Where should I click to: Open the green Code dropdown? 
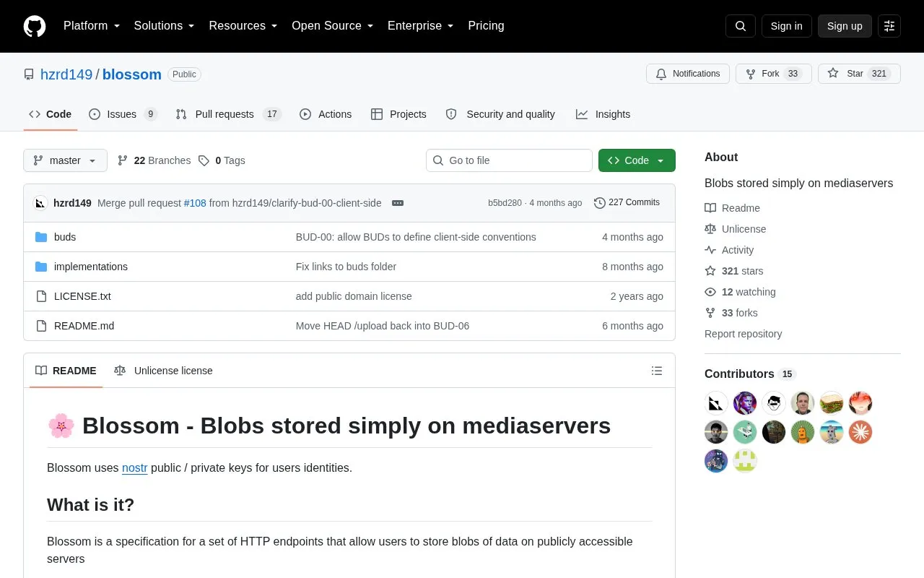(x=637, y=160)
